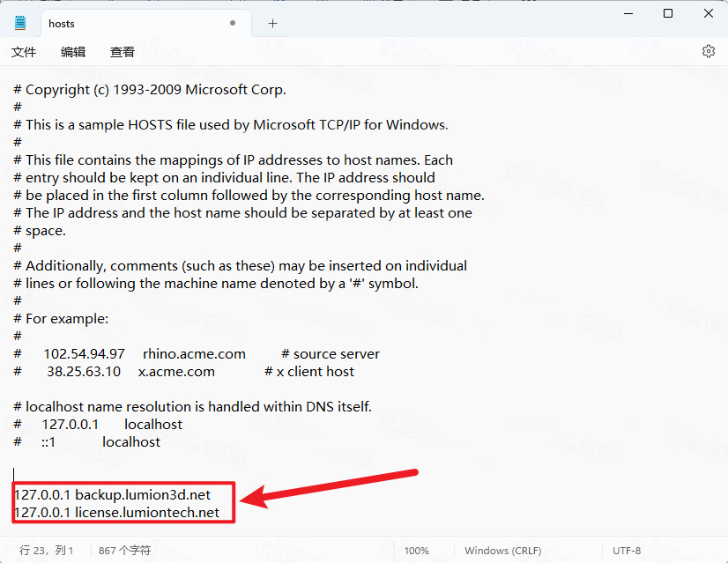728x563 pixels.
Task: Open Notepad settings gear
Action: coord(708,51)
